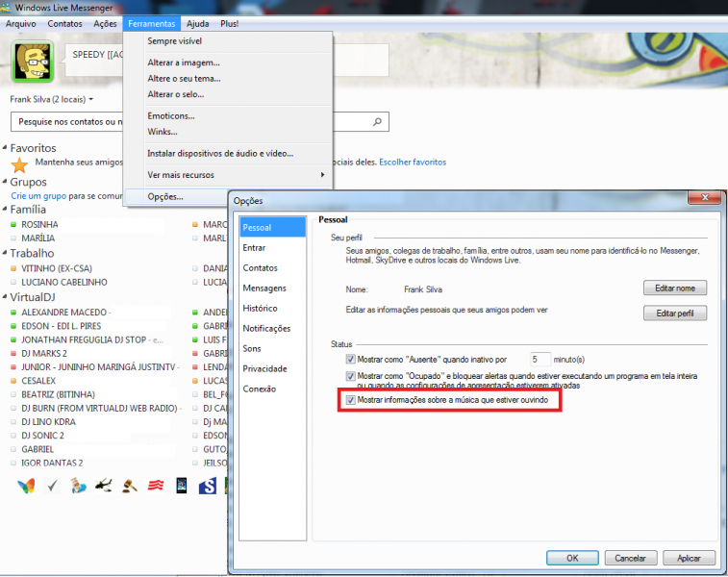The height and width of the screenshot is (577, 728).
Task: Toggle 'Mostrar como Ocupado' checkbox
Action: pyautogui.click(x=350, y=376)
